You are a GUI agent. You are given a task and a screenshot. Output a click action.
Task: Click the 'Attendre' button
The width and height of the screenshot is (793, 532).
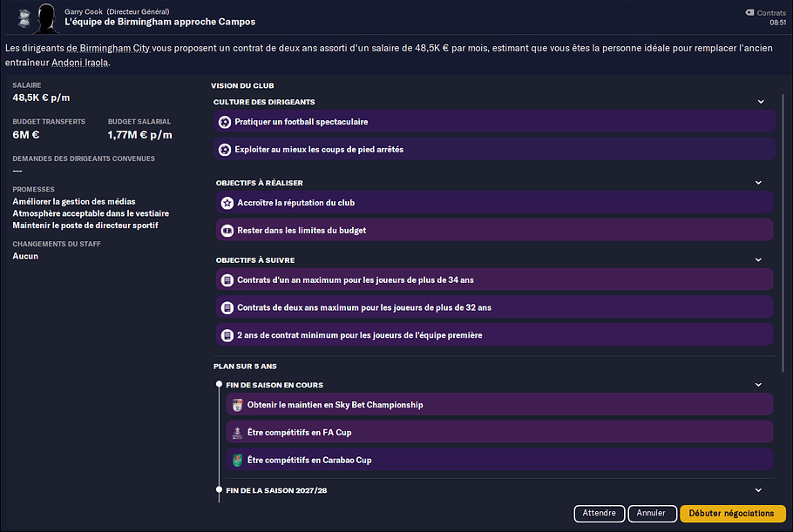click(600, 514)
